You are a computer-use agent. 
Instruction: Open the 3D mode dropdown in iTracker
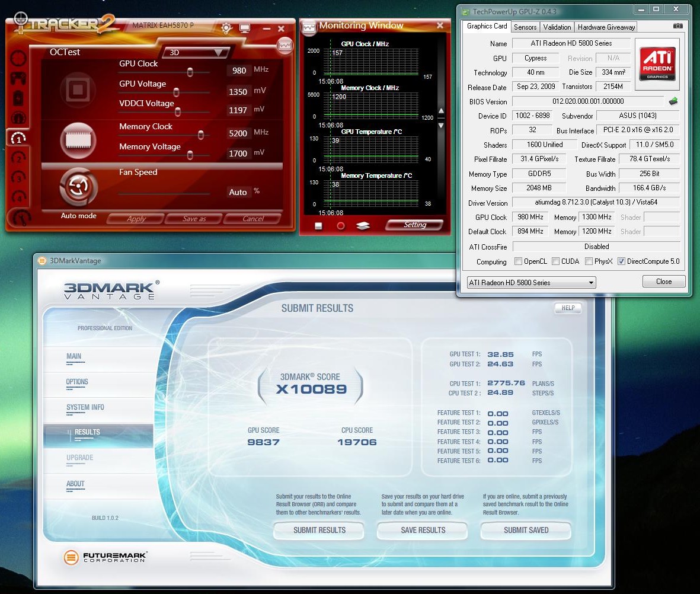[x=196, y=52]
